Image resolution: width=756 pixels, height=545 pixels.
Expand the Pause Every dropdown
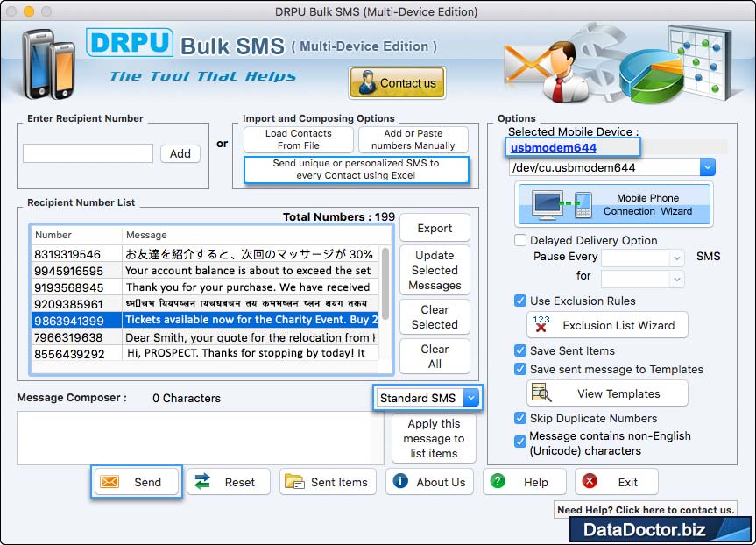tap(677, 258)
